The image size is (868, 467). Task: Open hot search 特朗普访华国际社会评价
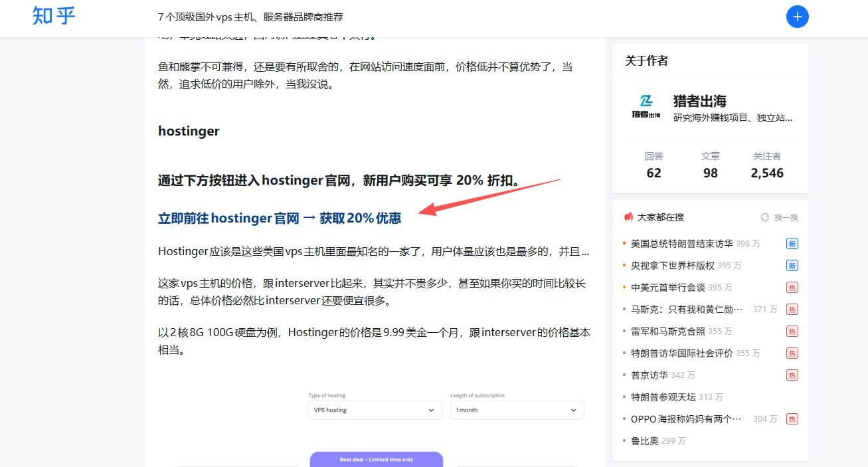682,353
